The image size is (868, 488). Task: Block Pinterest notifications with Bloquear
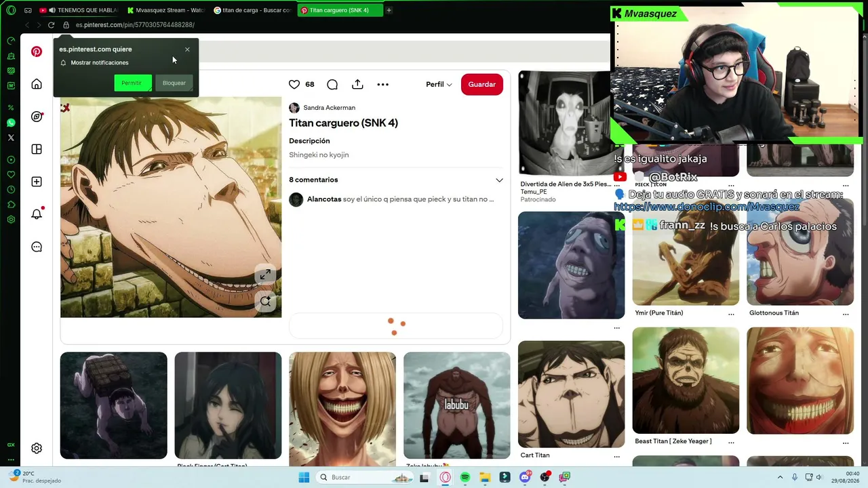click(174, 83)
